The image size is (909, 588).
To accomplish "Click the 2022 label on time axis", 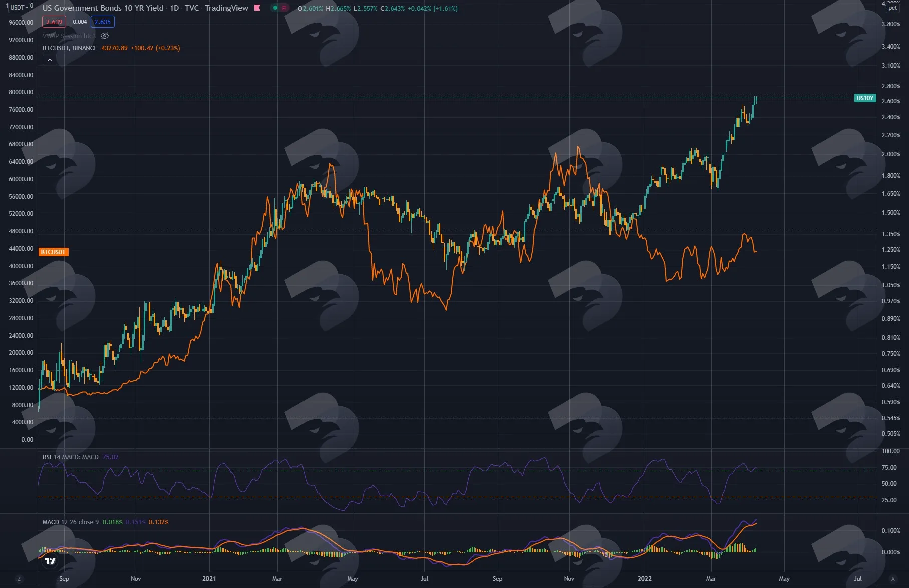I will click(645, 579).
